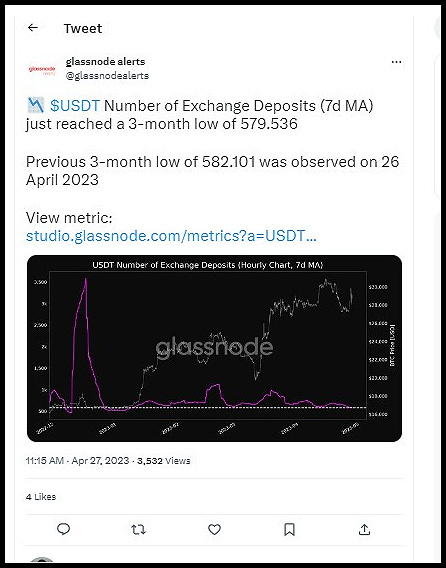Click the chart-down emoji in tweet

click(36, 105)
